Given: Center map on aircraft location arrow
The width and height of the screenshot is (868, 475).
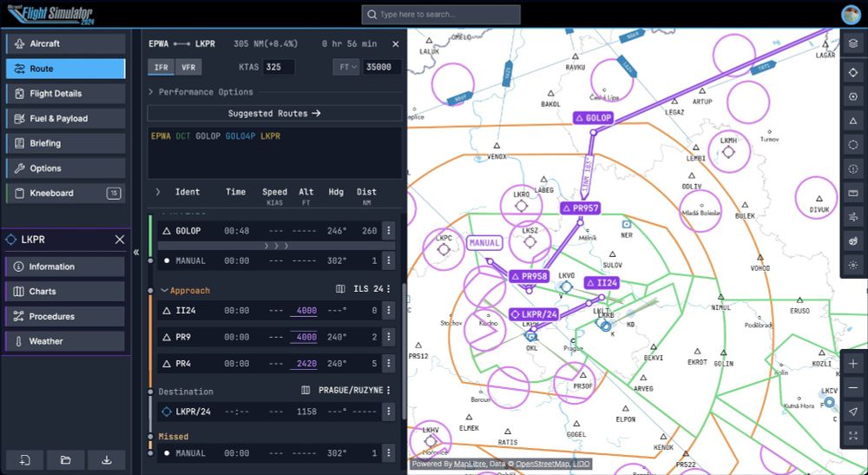Looking at the screenshot, I should (x=853, y=412).
